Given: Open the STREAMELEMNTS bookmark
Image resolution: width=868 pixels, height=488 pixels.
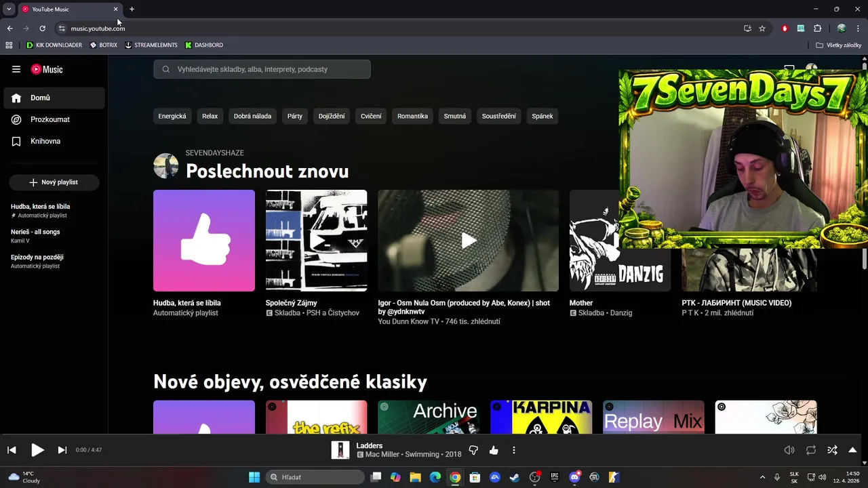Looking at the screenshot, I should click(x=151, y=45).
